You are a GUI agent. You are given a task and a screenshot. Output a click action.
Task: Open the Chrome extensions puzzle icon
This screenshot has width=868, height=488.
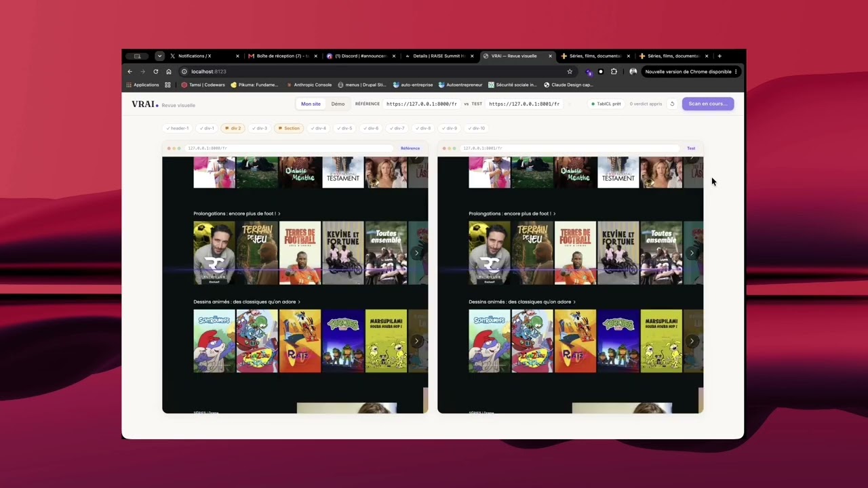click(614, 71)
